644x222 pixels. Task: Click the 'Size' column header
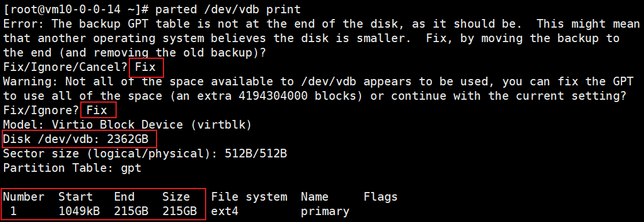176,197
